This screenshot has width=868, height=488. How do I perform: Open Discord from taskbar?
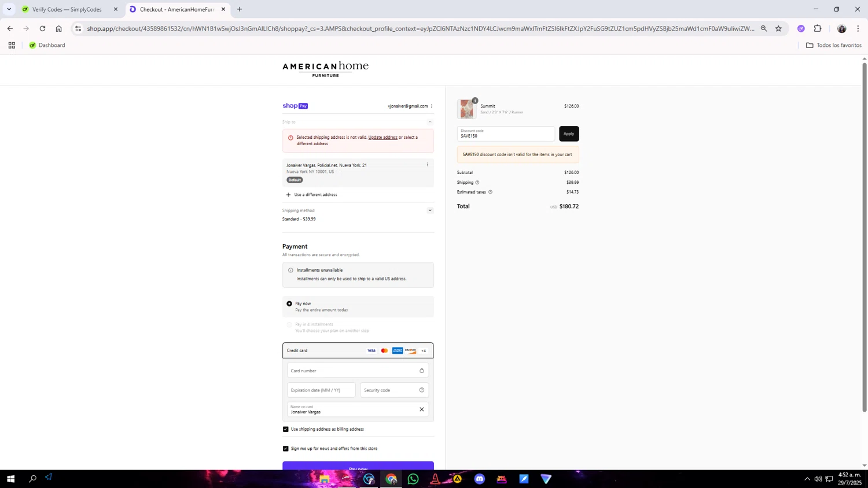click(480, 479)
